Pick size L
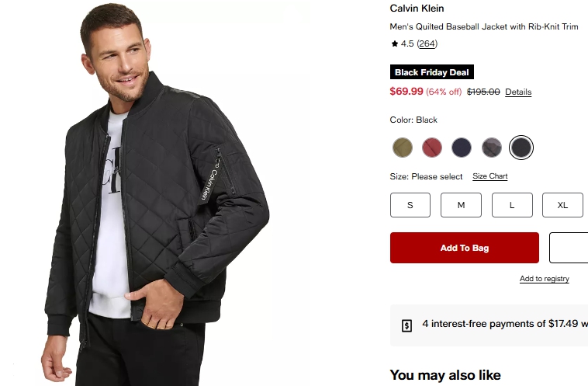Screen dimensions: 588x386 coord(512,205)
